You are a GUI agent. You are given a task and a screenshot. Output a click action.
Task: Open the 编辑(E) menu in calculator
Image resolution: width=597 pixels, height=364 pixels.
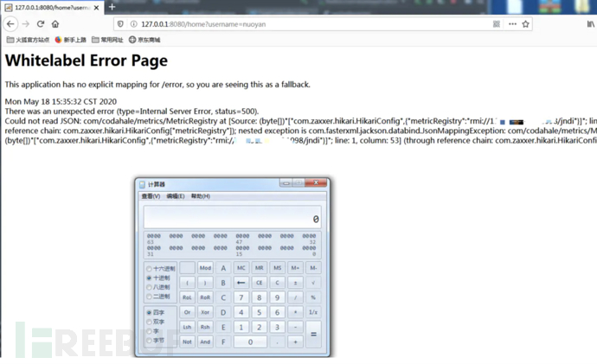coord(176,196)
